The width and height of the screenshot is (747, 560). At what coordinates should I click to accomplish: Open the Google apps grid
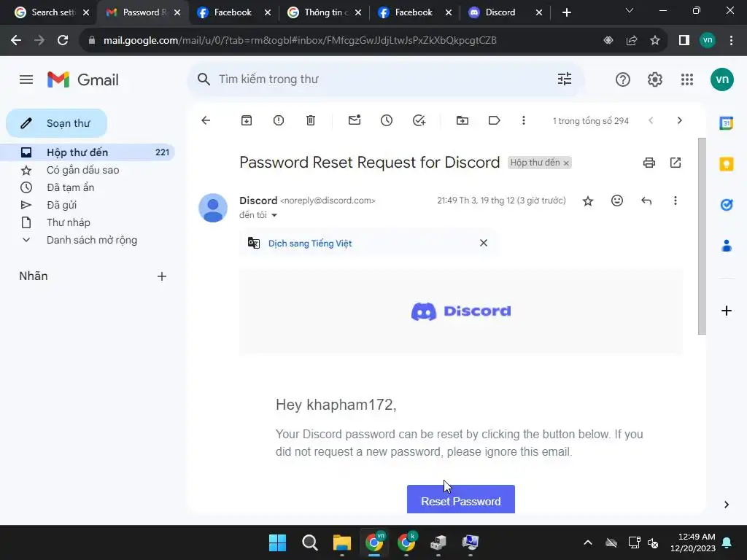pos(687,79)
